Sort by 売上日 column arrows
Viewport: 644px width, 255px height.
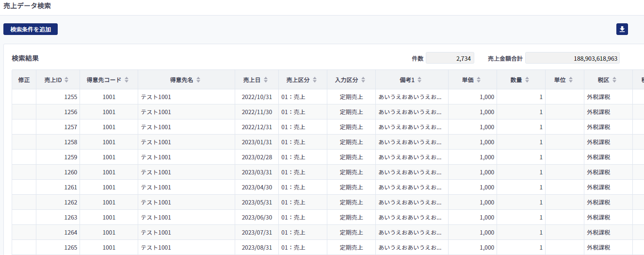click(x=265, y=80)
